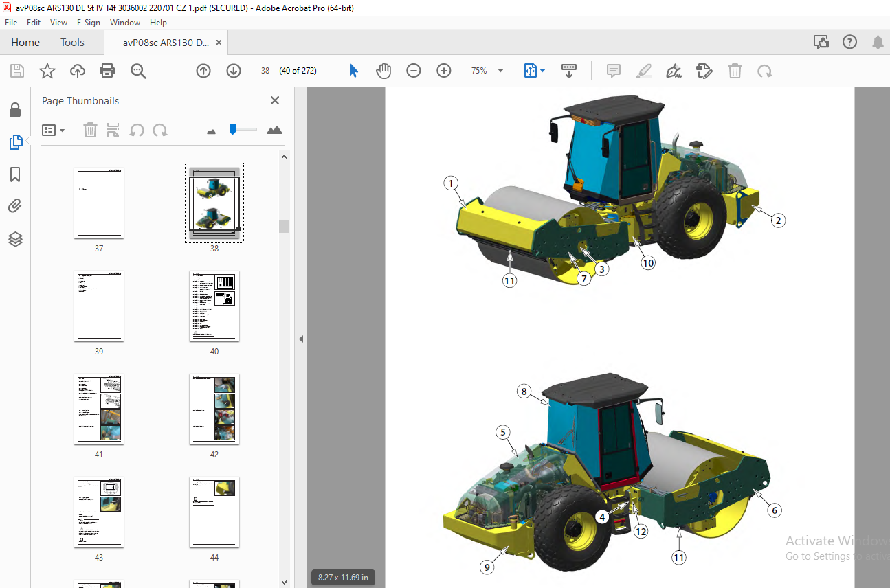Select the page 43 thumbnail

pos(99,512)
